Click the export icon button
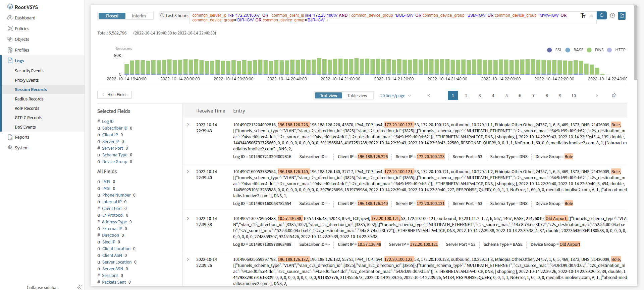The image size is (644, 290). 622,15
